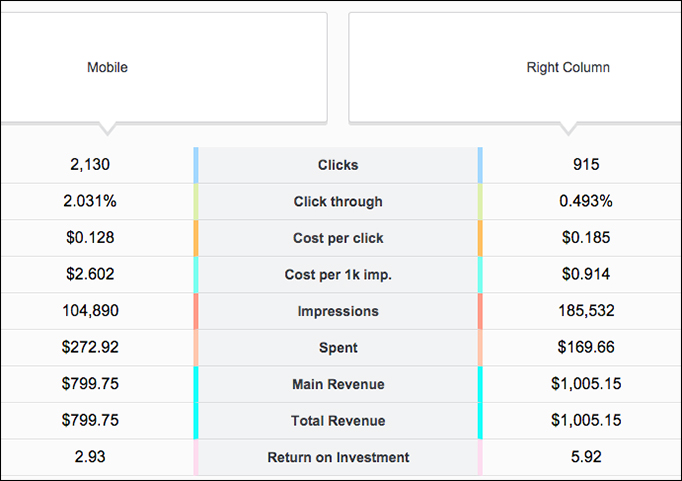Select the Cost per 1k imp. label
The image size is (682, 481).
[x=338, y=275]
